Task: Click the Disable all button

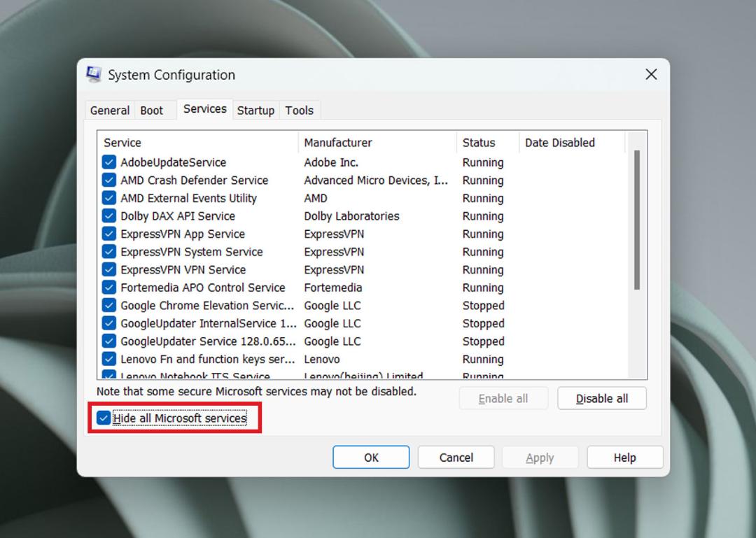Action: point(602,398)
